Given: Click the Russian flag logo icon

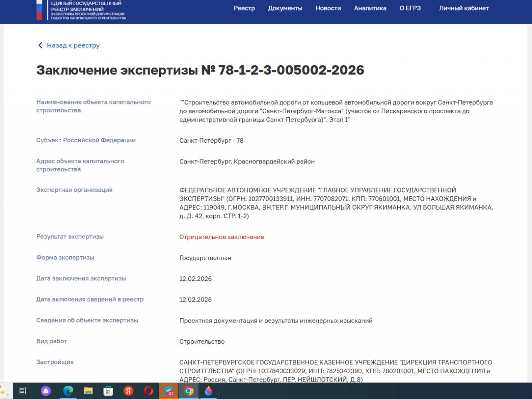Looking at the screenshot, I should [39, 10].
